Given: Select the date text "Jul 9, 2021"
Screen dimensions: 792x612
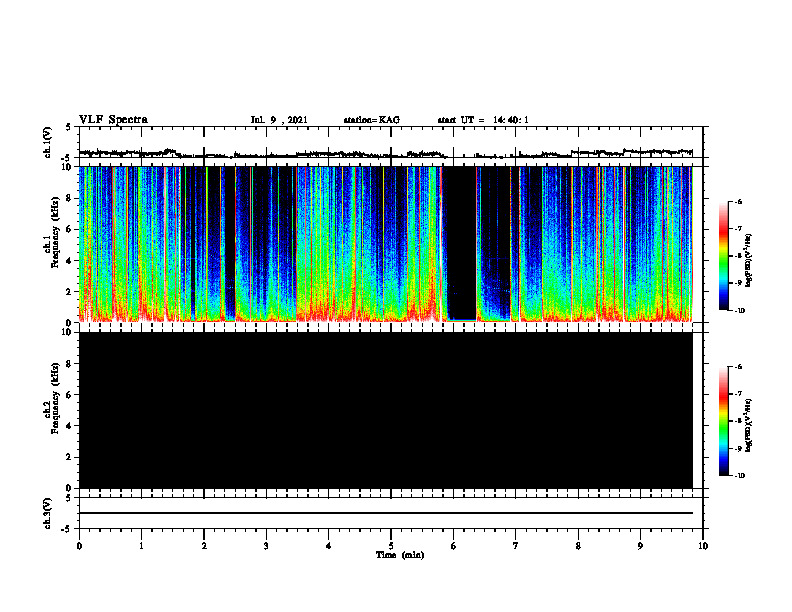Looking at the screenshot, I should coord(279,120).
